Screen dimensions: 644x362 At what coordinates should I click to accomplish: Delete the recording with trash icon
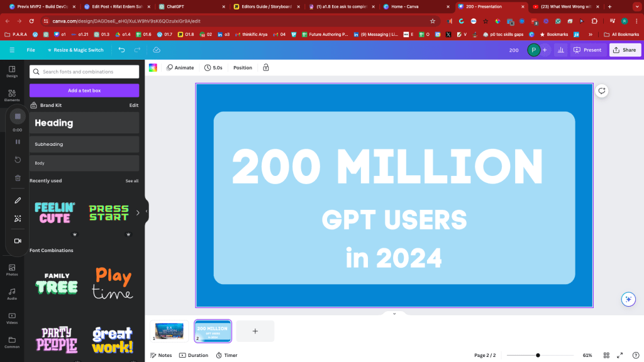[18, 178]
